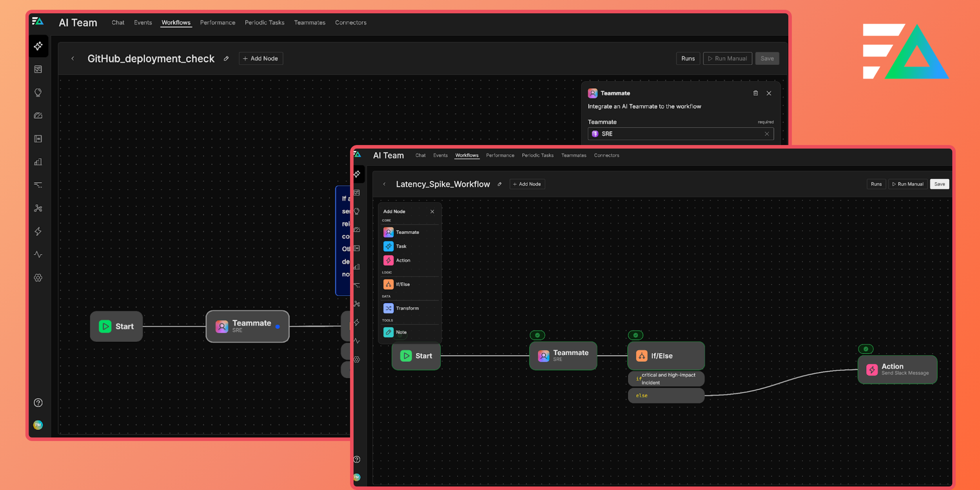Save the GitHub_deployment_check workflow
The width and height of the screenshot is (980, 490).
point(767,58)
